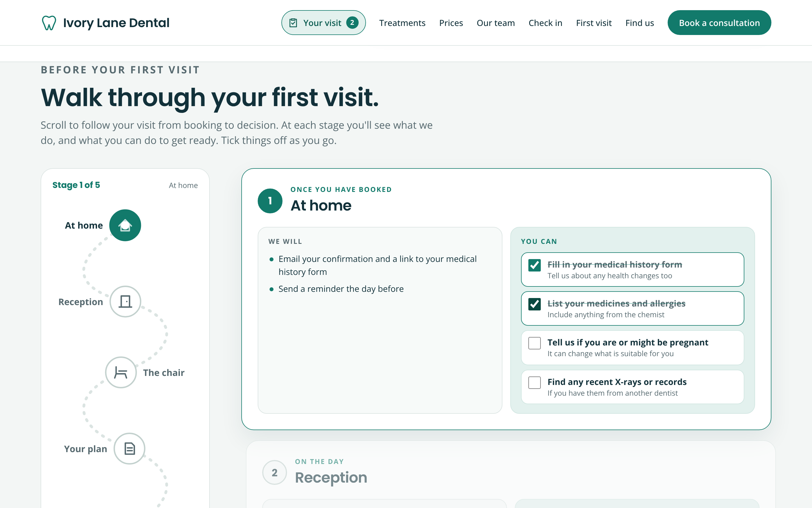Open the Check in page
This screenshot has width=812, height=508.
point(545,23)
